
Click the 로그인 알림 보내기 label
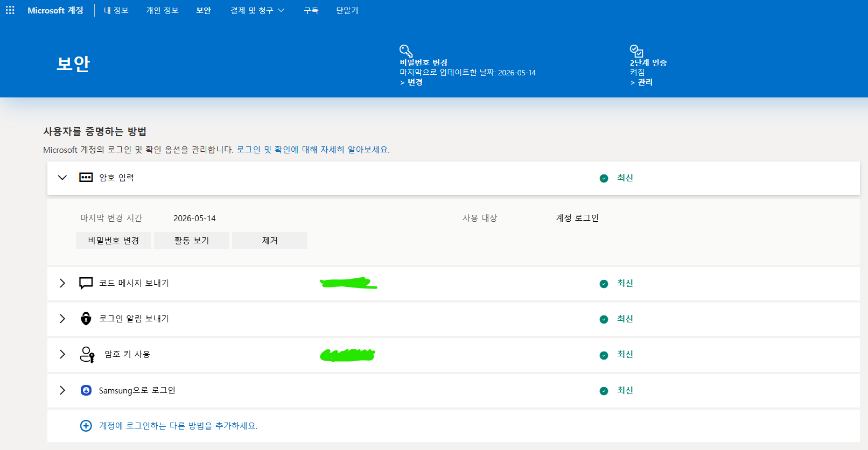point(134,319)
